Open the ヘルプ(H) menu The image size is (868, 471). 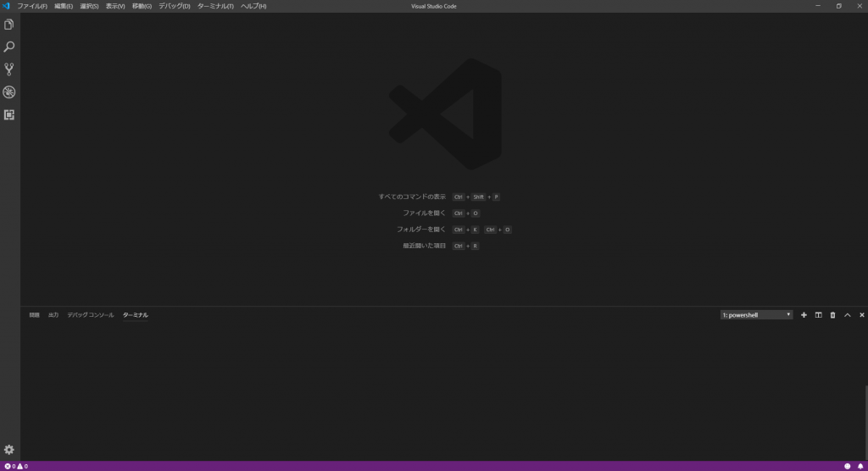(253, 6)
